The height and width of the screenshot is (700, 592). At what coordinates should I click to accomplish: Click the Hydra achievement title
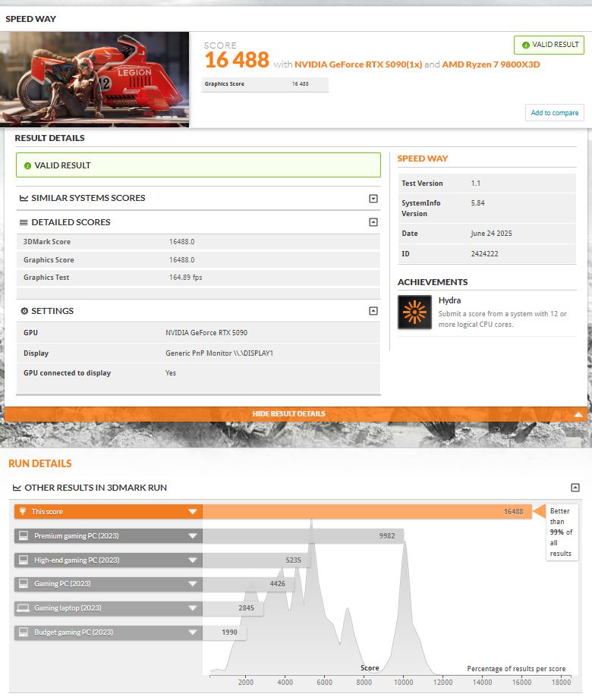pyautogui.click(x=449, y=300)
